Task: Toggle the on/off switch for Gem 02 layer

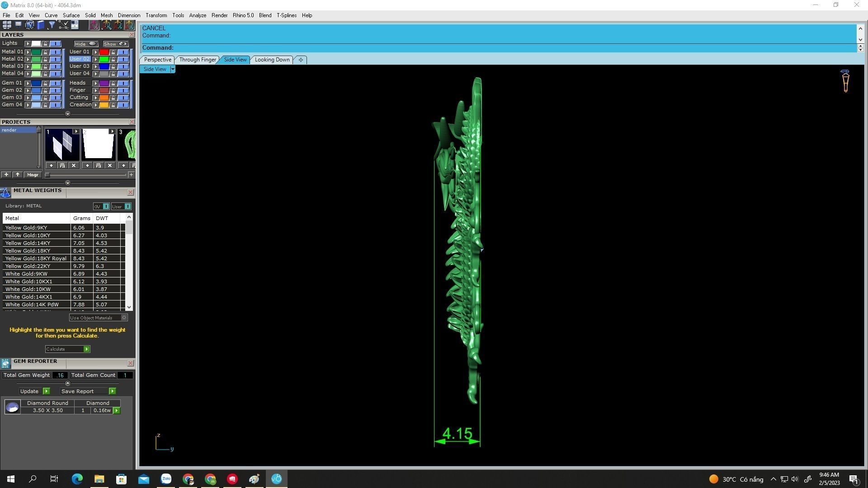Action: click(55, 90)
